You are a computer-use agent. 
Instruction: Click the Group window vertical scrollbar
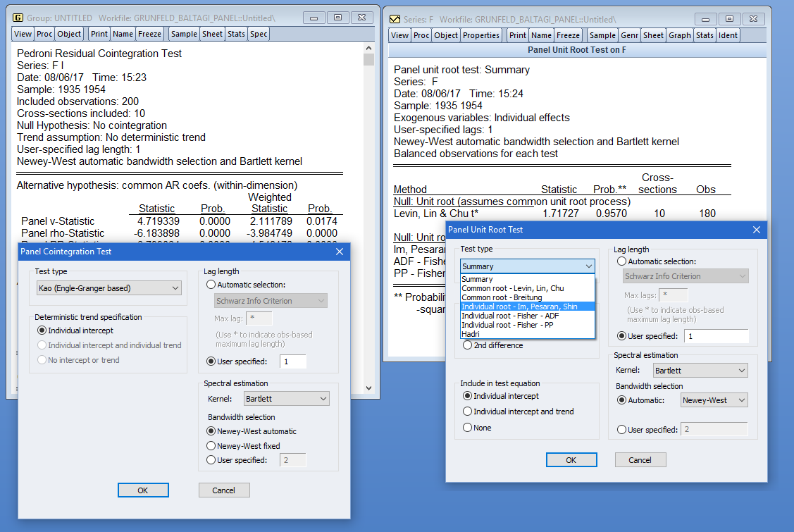click(368, 211)
